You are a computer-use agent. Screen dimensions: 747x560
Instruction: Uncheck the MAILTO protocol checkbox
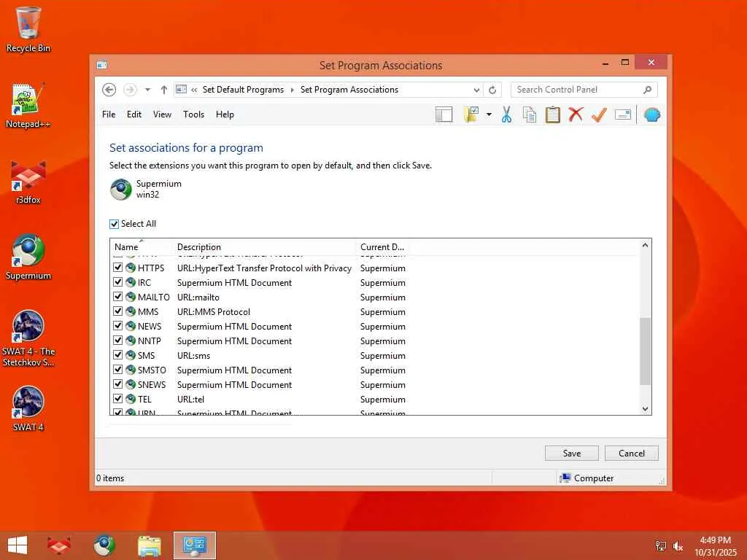(117, 297)
